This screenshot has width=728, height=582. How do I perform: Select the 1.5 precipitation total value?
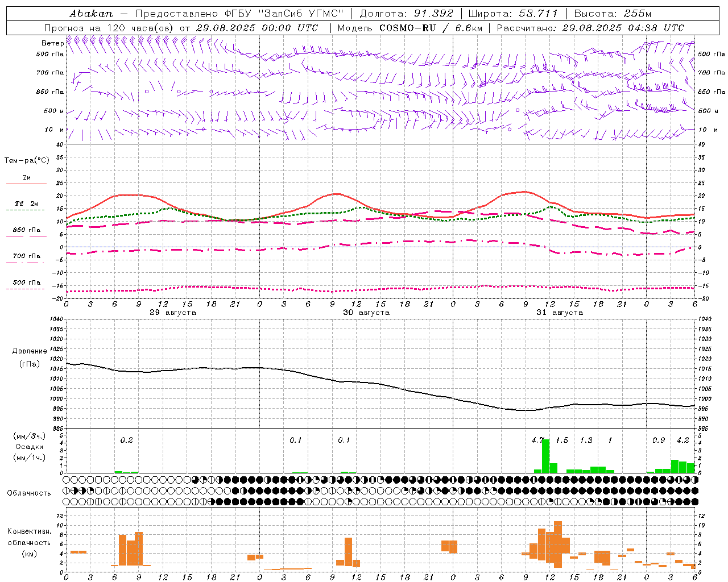tap(562, 440)
